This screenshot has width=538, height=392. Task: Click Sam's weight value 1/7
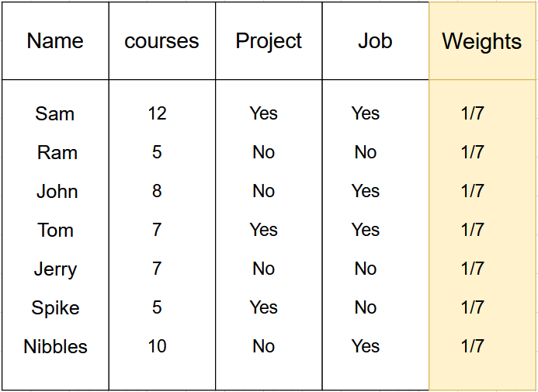[x=473, y=113]
